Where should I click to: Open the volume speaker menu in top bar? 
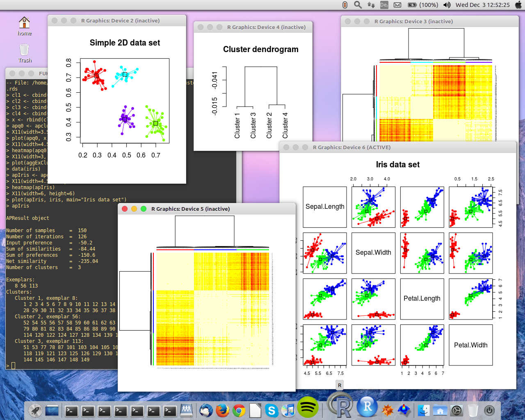(447, 5)
